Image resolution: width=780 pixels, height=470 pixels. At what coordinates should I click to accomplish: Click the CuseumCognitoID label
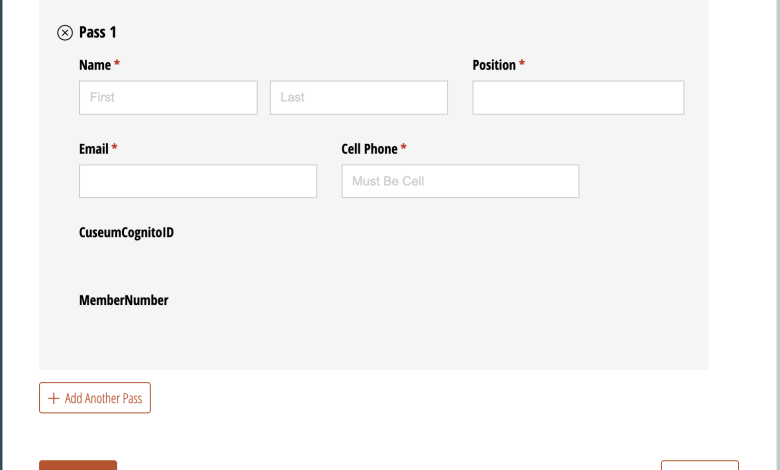point(126,233)
